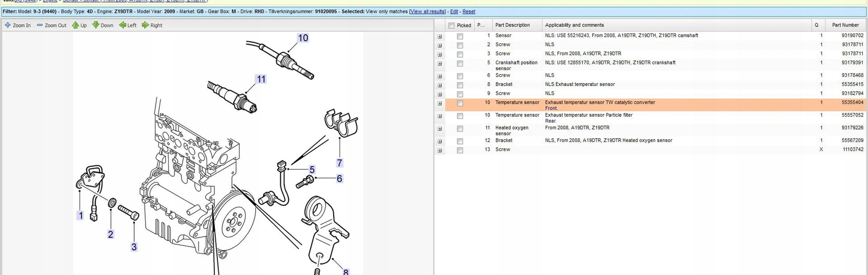
Task: Check the box for Screw 11103742
Action: (x=460, y=150)
